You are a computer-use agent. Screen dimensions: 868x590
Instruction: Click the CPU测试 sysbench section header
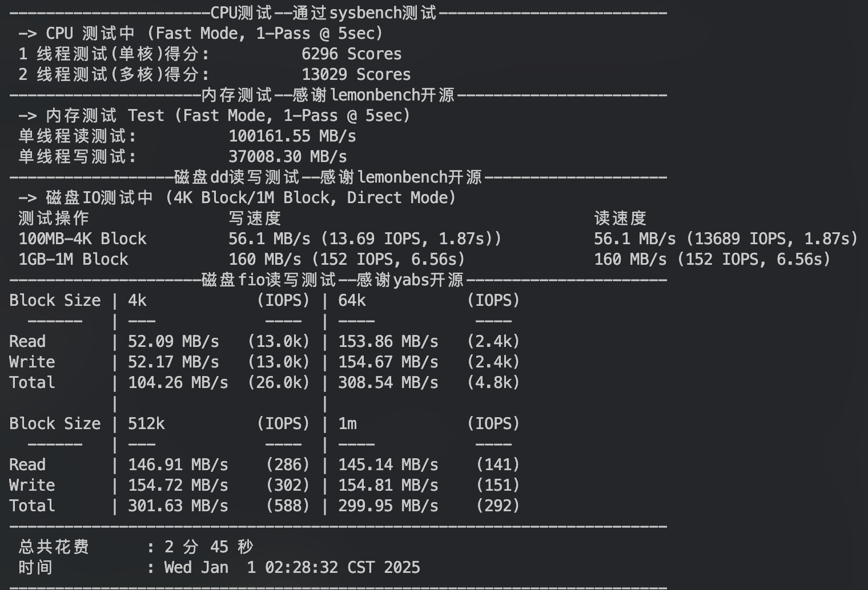click(x=323, y=13)
